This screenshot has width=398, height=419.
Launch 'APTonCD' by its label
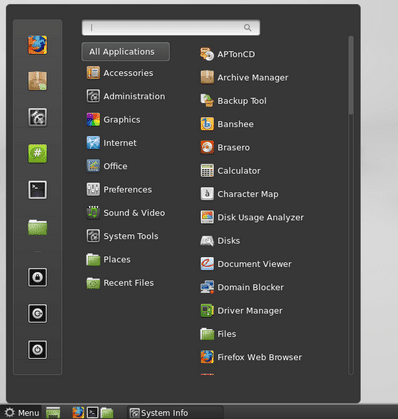[236, 54]
